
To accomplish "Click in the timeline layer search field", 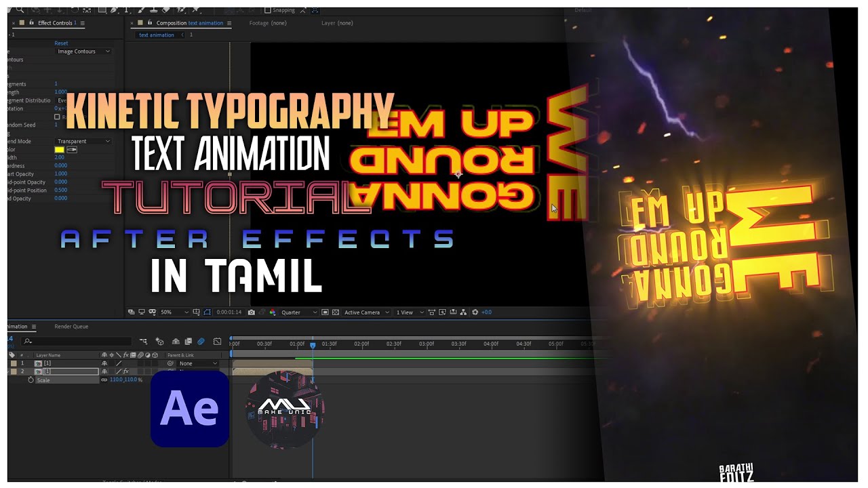I will (x=76, y=341).
